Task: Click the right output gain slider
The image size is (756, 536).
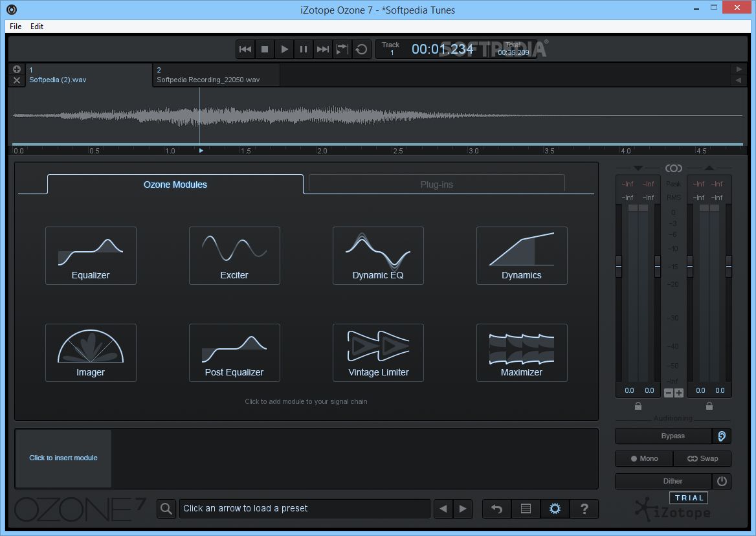Action: [x=729, y=266]
